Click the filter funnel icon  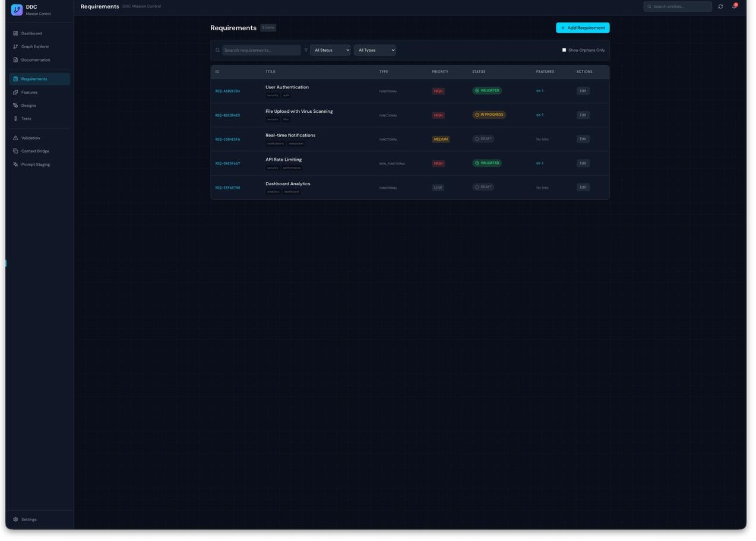click(x=306, y=50)
